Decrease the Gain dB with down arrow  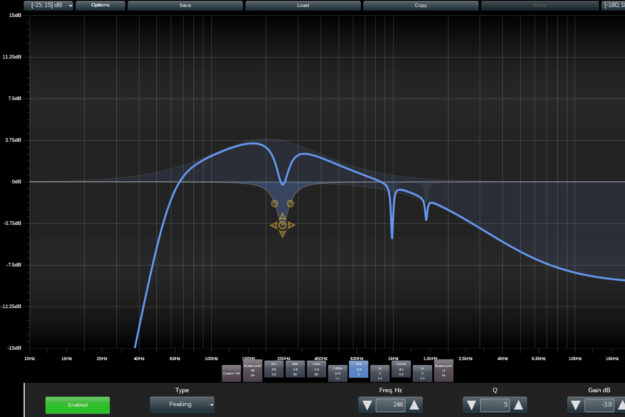click(x=575, y=405)
